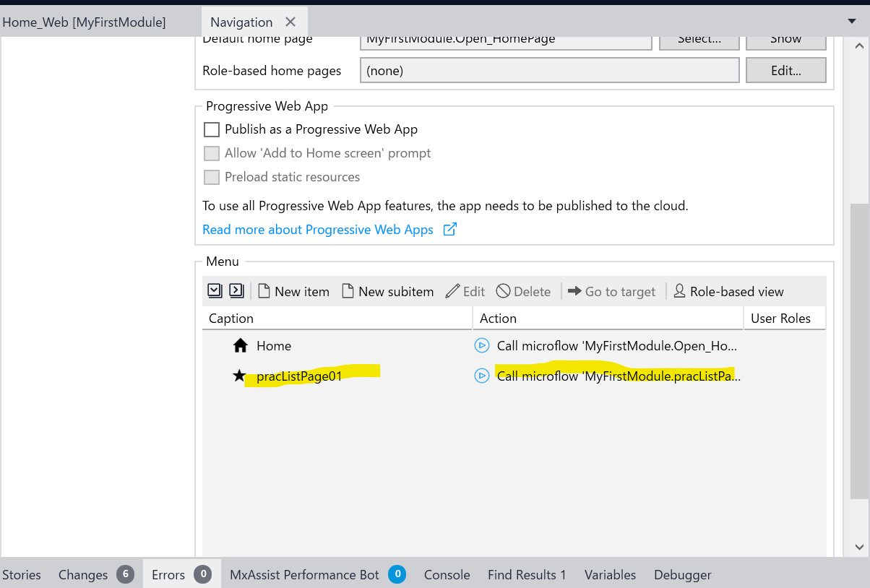Toggle Preload static resources checkbox
This screenshot has height=588, width=870.
(x=212, y=177)
